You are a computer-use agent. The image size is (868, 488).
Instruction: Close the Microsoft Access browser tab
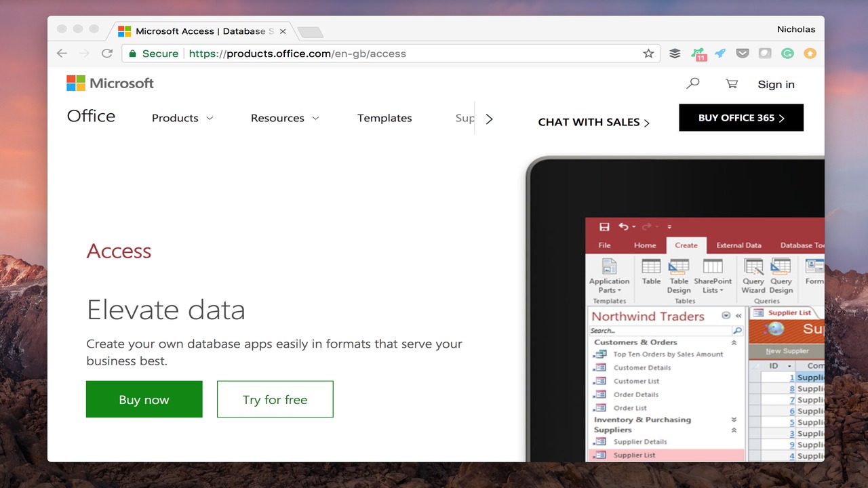pos(283,31)
